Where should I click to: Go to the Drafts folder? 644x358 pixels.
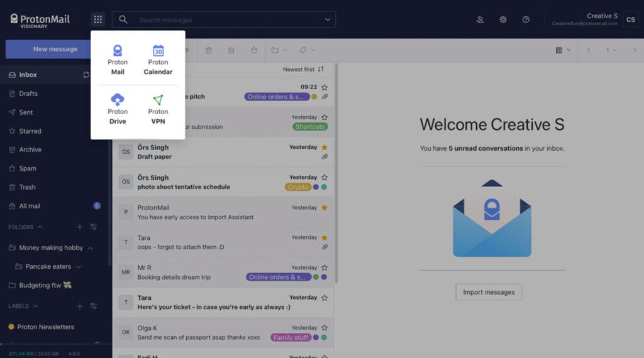[x=28, y=94]
